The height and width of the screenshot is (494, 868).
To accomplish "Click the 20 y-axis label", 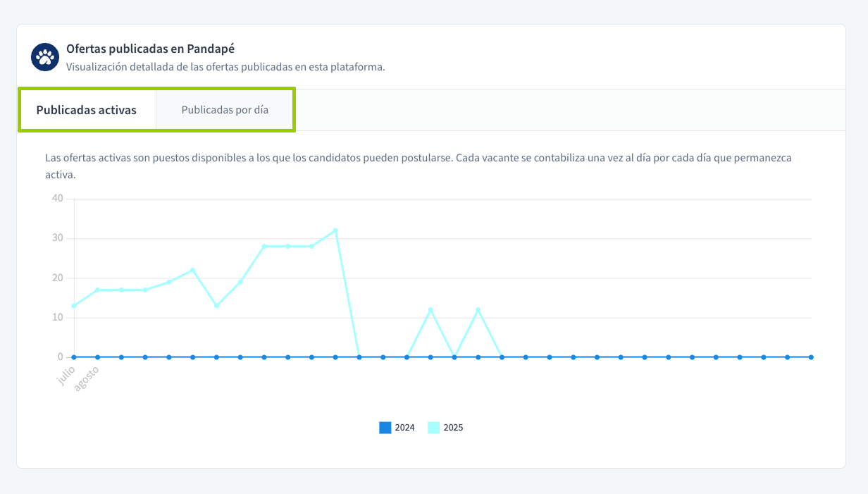I will click(58, 278).
